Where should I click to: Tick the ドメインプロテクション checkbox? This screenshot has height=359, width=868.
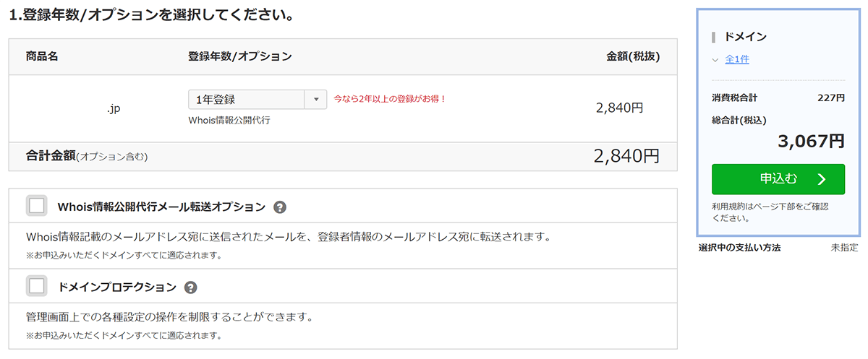coord(37,286)
